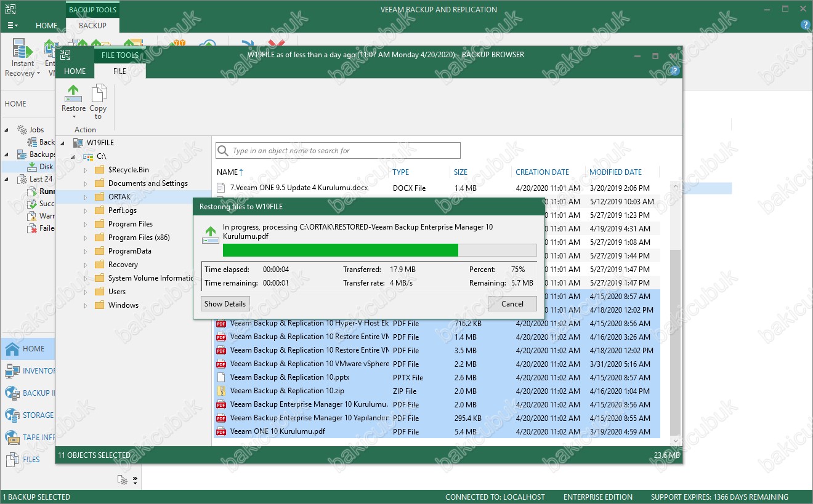Switch to FILE tab in Backup Browser
This screenshot has width=813, height=504.
pyautogui.click(x=119, y=71)
